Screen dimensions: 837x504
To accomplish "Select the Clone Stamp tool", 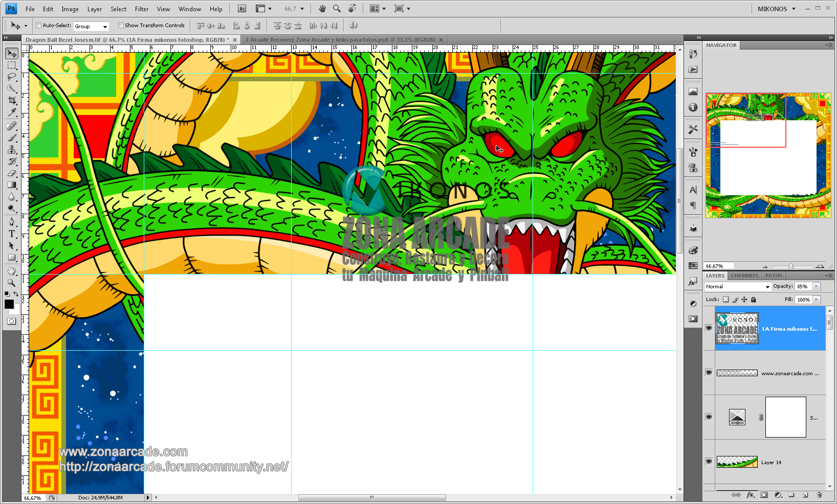I will click(x=12, y=149).
